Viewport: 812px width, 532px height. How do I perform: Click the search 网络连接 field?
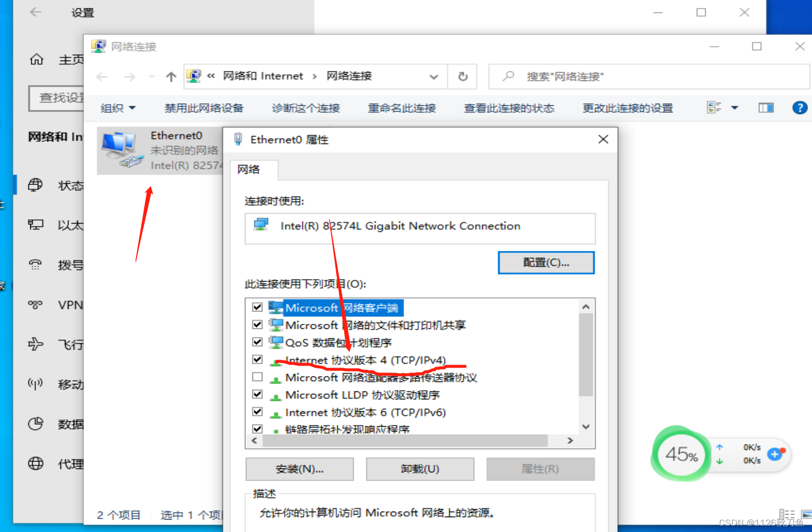[649, 76]
